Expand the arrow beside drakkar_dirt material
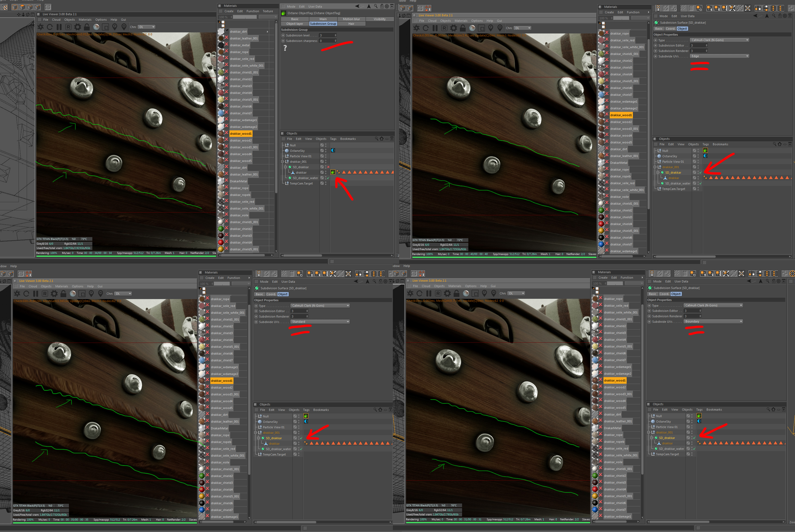 pyautogui.click(x=267, y=32)
